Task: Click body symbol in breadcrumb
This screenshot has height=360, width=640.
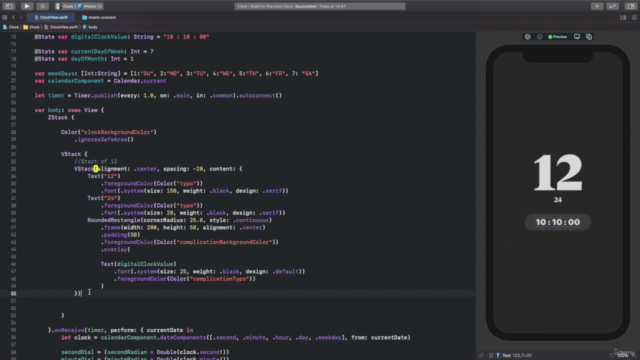Action: 90,27
